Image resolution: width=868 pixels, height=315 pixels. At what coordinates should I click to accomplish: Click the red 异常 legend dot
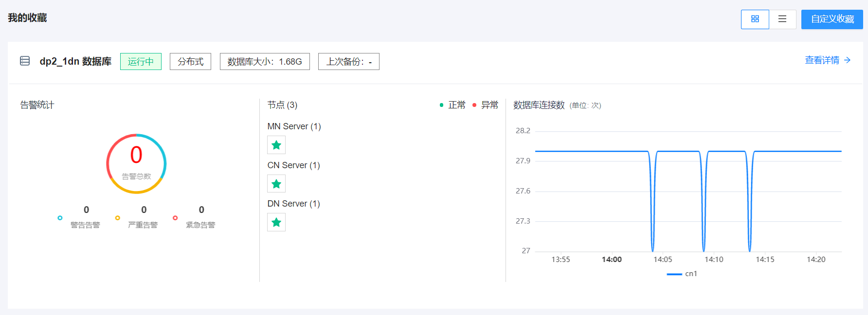474,105
